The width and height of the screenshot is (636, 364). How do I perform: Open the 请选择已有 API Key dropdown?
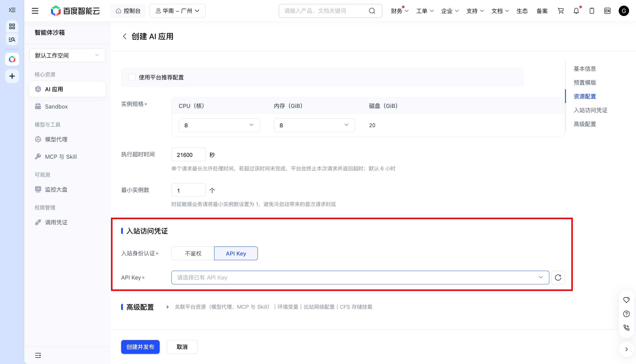pos(360,278)
